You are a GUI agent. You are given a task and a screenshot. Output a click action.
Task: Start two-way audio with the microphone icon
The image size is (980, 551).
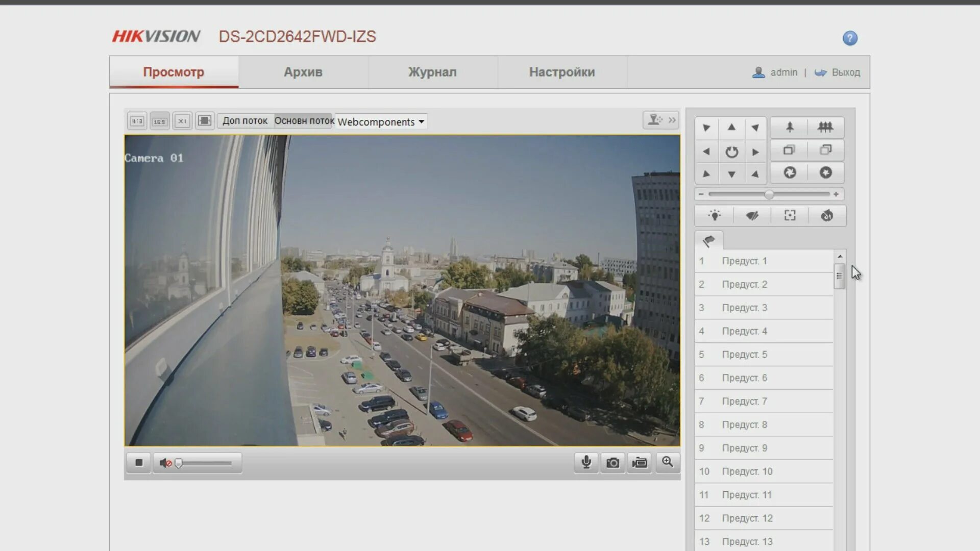[586, 462]
